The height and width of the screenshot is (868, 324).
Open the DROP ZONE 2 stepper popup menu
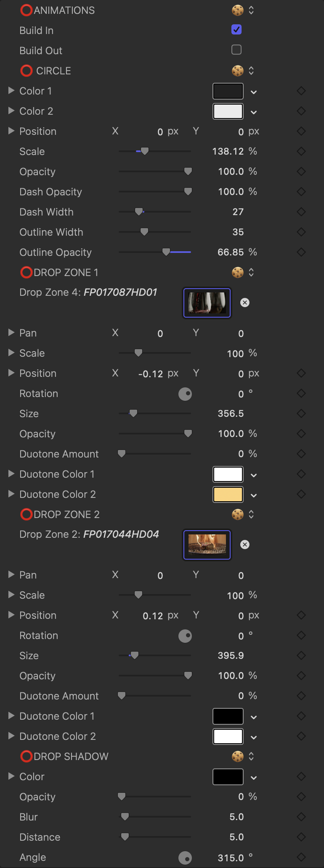coord(251,514)
